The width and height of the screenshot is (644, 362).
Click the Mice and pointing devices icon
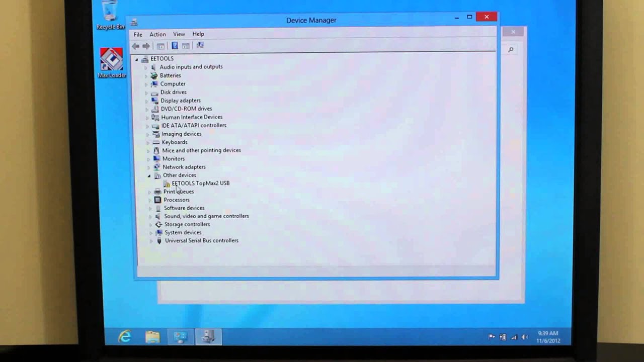[156, 150]
